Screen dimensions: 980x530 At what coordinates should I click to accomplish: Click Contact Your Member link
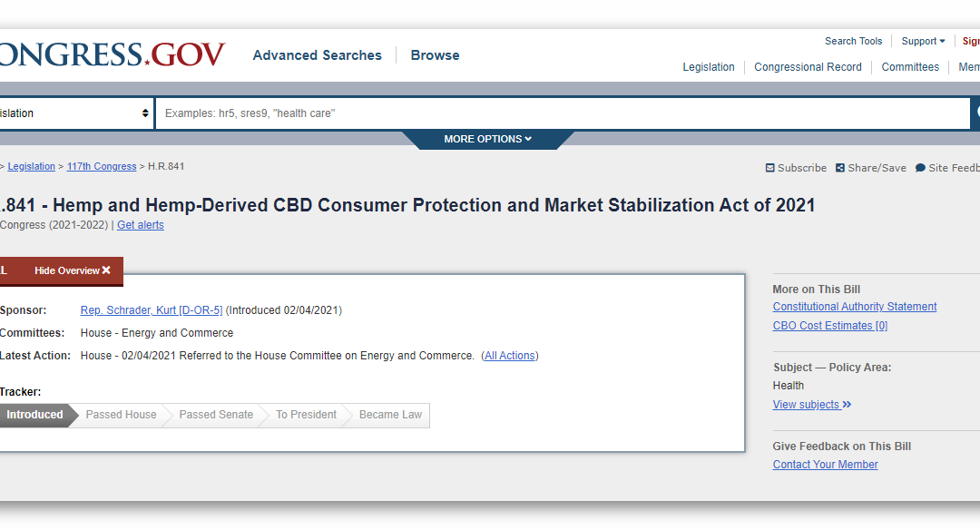825,465
